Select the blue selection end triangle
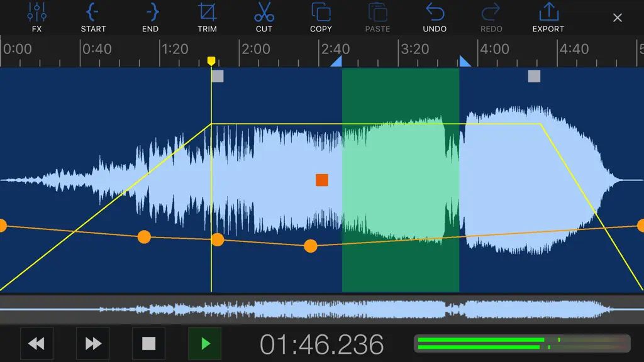 [x=464, y=62]
